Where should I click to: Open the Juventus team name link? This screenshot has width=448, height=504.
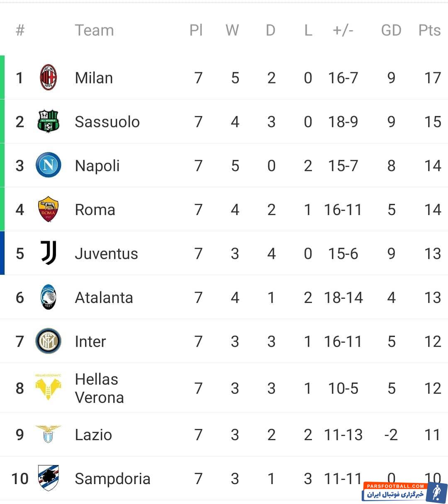pyautogui.click(x=106, y=254)
